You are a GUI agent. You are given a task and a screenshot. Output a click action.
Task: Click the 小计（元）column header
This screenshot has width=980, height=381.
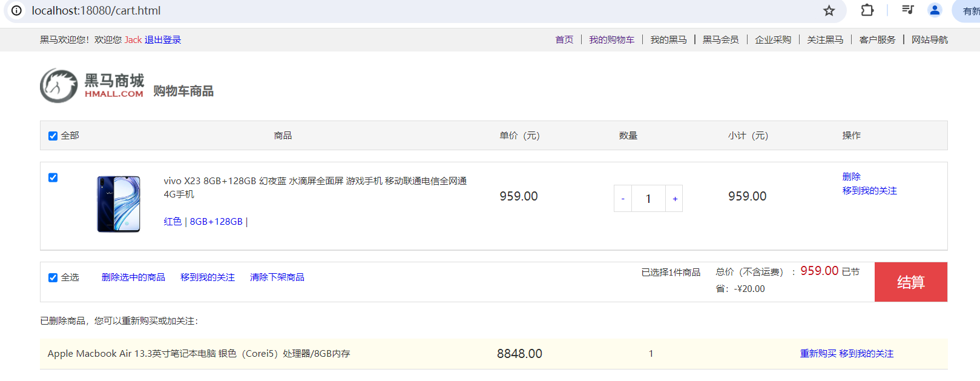click(x=748, y=136)
